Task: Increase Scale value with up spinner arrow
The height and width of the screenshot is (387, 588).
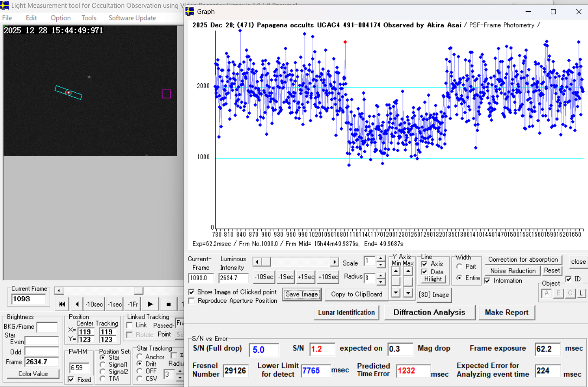Action: point(380,259)
